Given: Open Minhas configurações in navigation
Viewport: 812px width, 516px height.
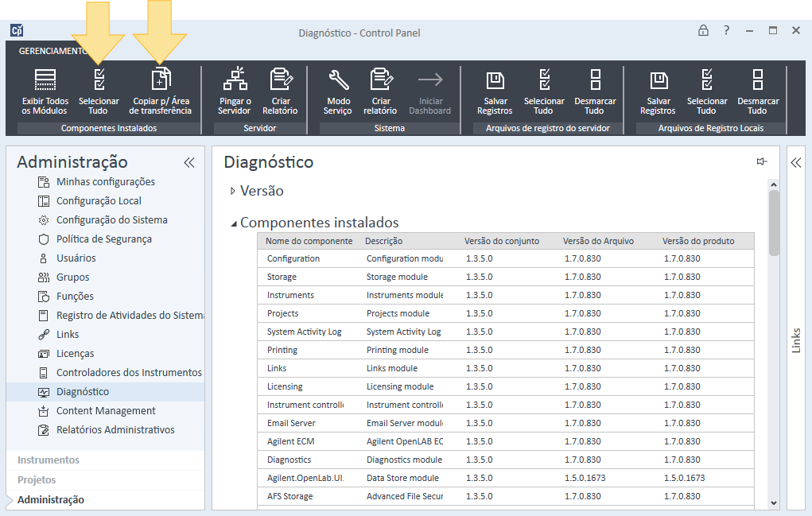Looking at the screenshot, I should coord(106,181).
